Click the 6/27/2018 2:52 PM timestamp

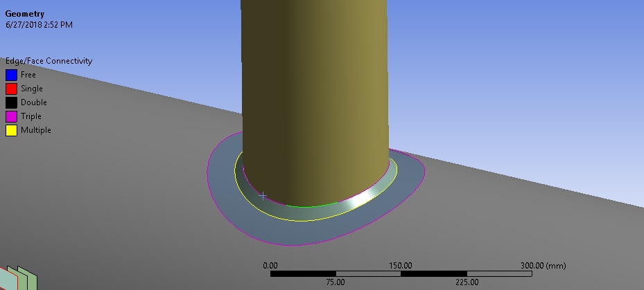(x=39, y=25)
